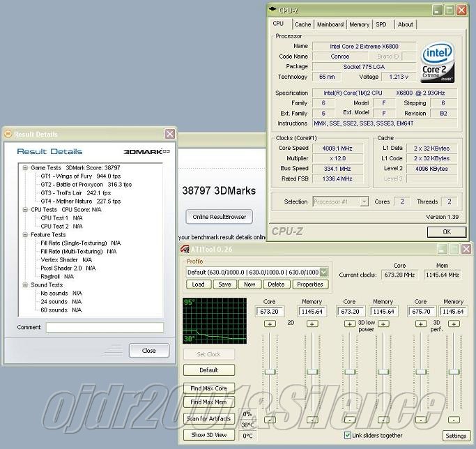Collapse the Sound Tests tree node
Image resolution: width=476 pixels, height=449 pixels.
click(26, 285)
